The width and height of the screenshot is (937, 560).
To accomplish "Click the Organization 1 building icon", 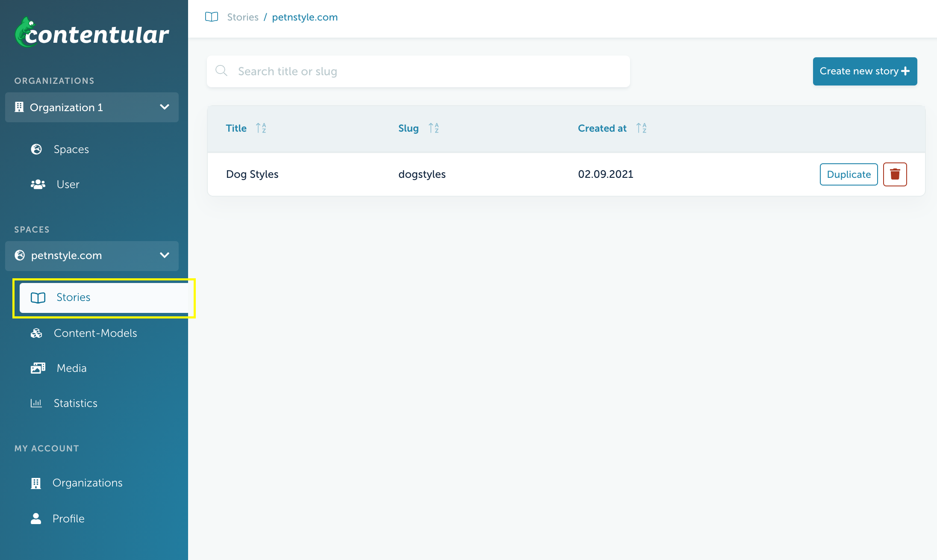I will [19, 107].
